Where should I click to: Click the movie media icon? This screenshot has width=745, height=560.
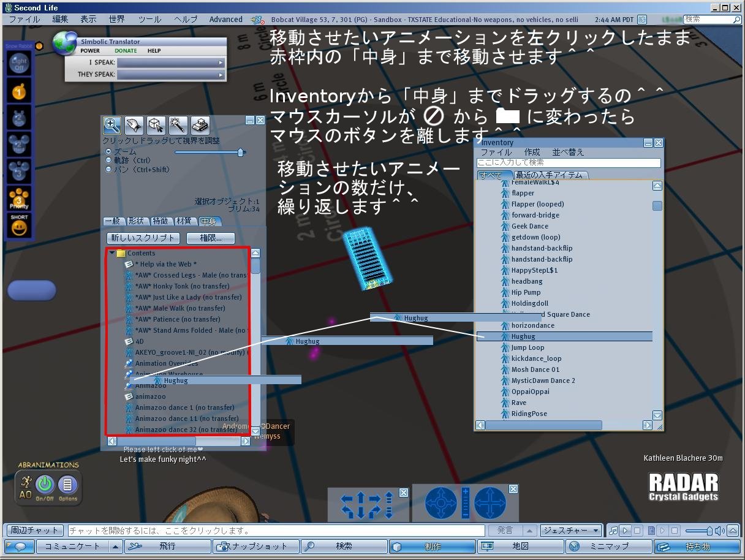(651, 531)
